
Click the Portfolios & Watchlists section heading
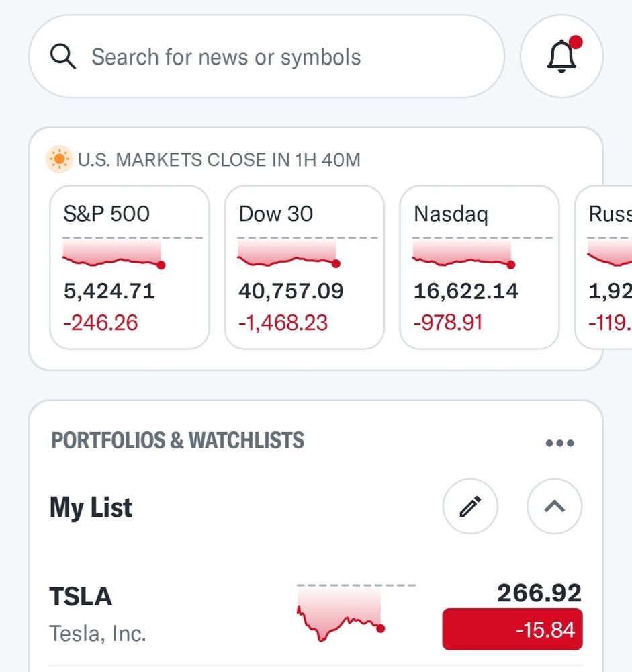(x=177, y=440)
